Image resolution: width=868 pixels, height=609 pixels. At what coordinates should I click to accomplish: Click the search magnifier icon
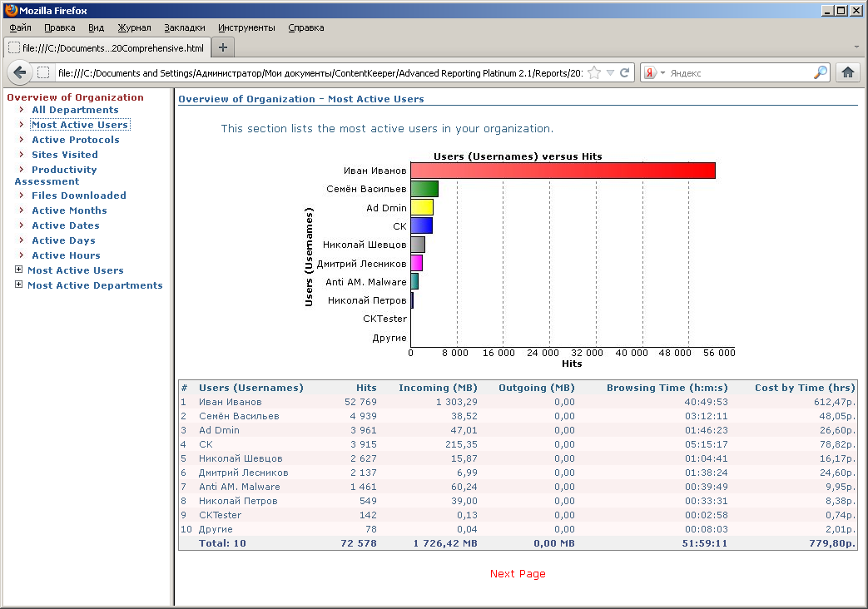[821, 73]
